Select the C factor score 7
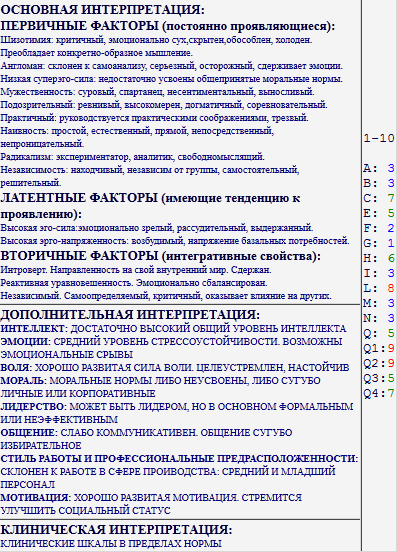This screenshot has width=397, height=552. (391, 198)
